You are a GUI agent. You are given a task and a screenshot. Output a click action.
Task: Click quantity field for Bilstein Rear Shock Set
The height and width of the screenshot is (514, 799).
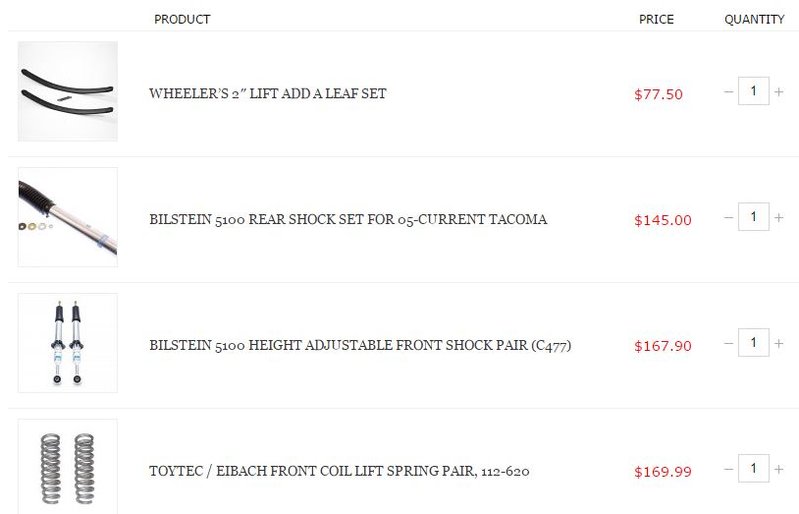[754, 217]
